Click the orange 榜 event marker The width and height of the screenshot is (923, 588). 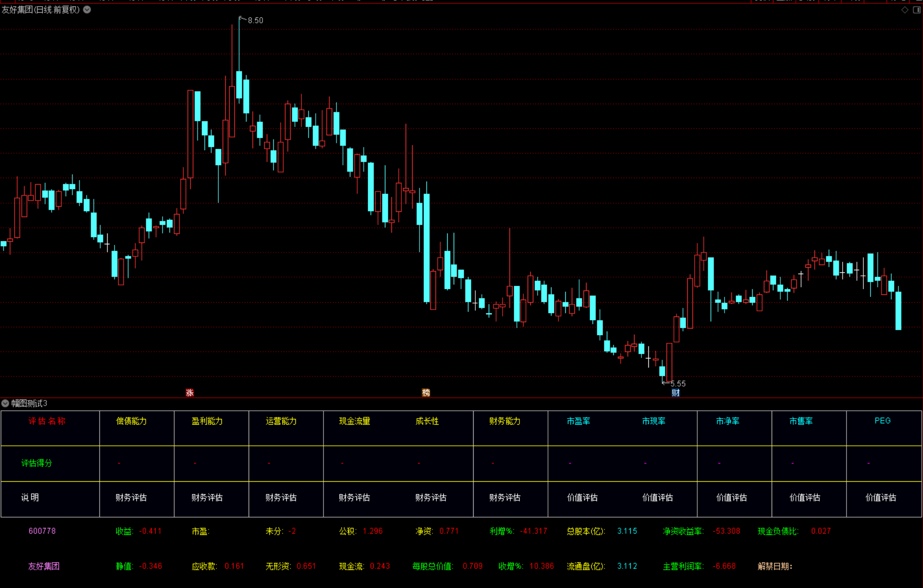(x=426, y=393)
